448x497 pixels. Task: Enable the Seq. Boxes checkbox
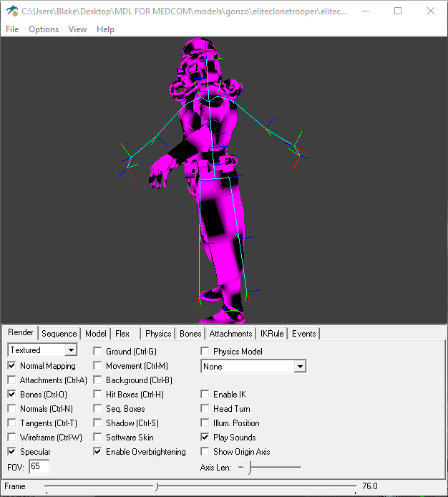pyautogui.click(x=97, y=408)
